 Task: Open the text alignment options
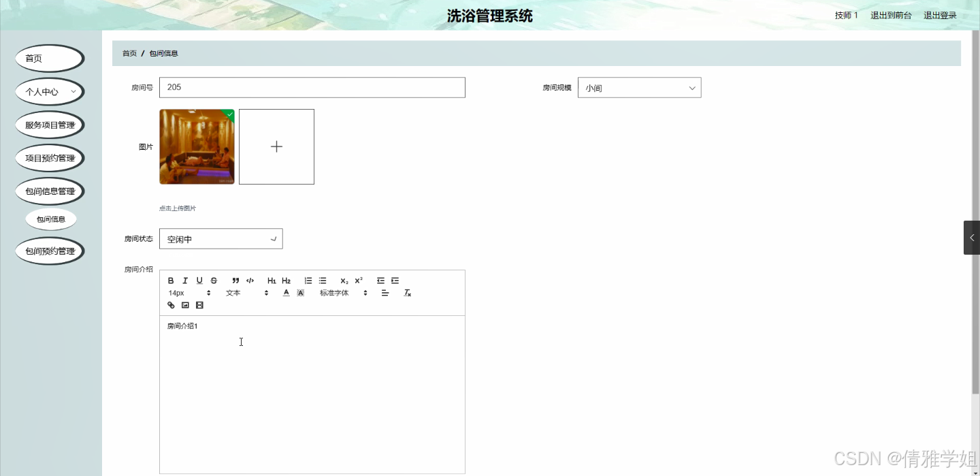coord(385,293)
